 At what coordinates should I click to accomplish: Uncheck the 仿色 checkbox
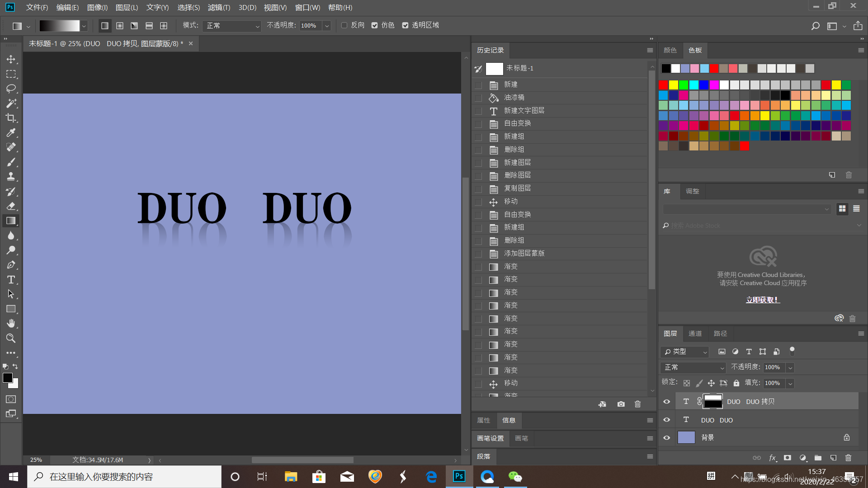(x=374, y=25)
